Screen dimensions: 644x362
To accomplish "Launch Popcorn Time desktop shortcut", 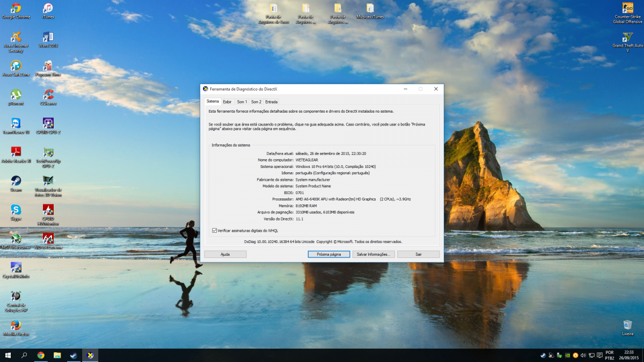I will (x=48, y=69).
